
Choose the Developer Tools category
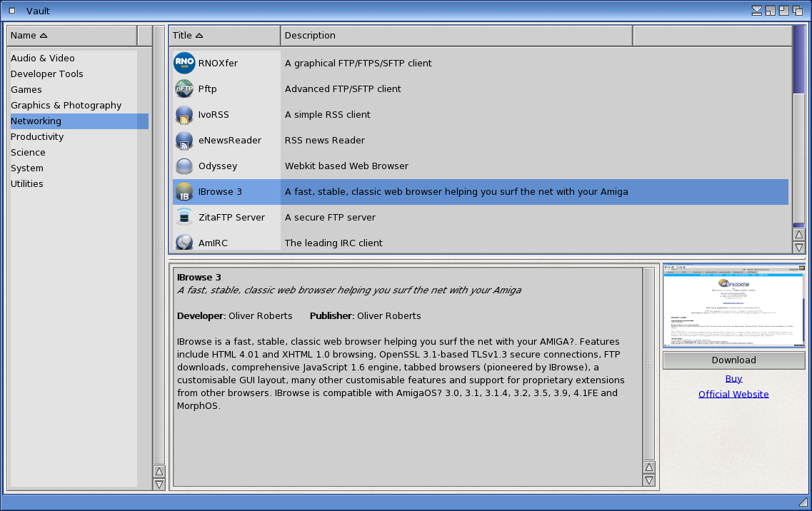click(x=47, y=74)
